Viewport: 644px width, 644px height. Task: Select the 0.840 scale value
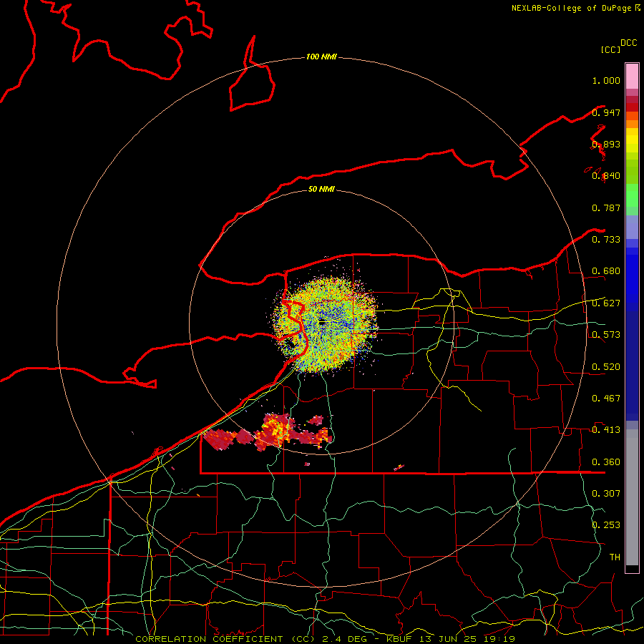606,176
